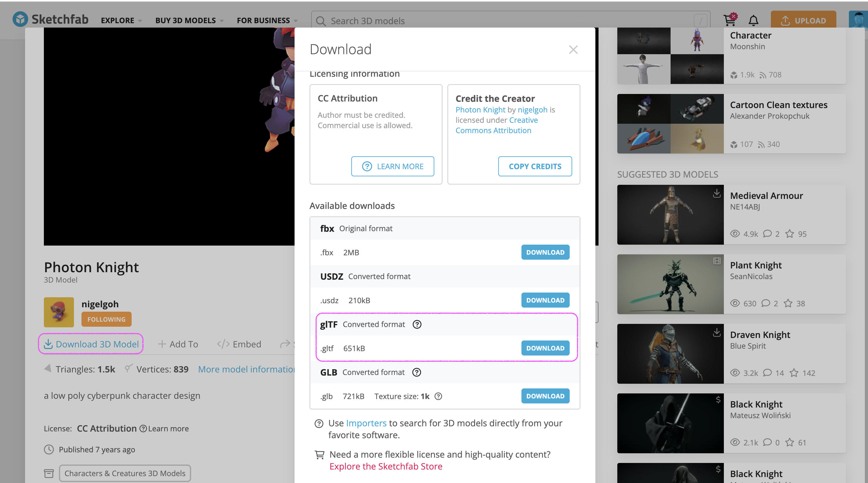Click the Embed code icon
This screenshot has height=483, width=868.
pos(223,344)
